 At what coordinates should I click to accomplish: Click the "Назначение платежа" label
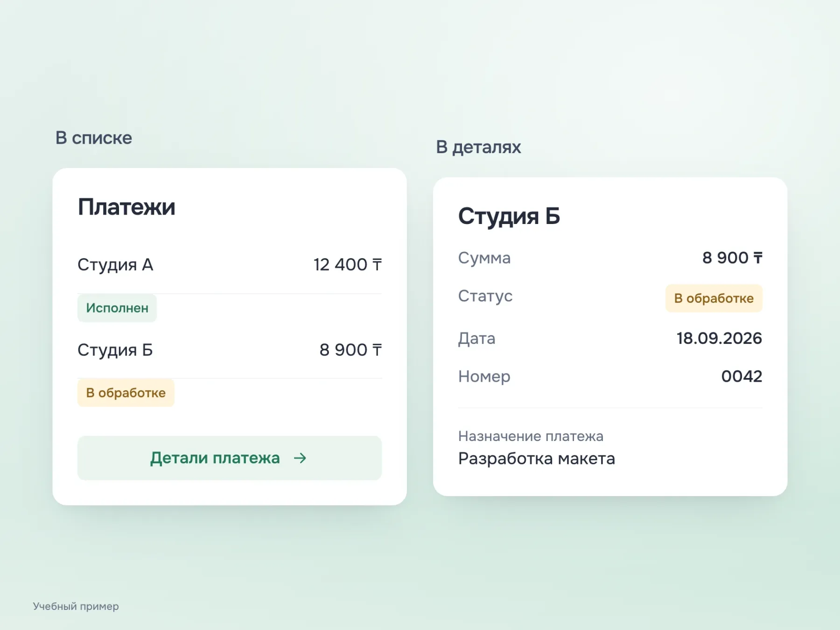point(531,436)
